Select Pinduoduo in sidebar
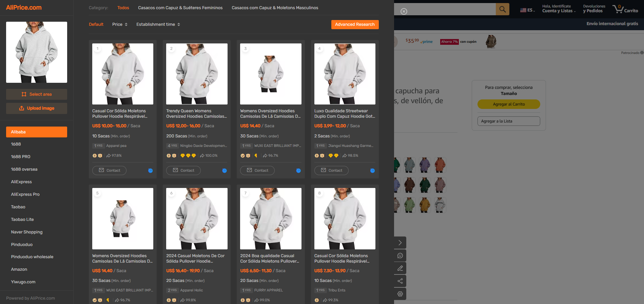Viewport: 644px width, 304px height. coord(37,245)
